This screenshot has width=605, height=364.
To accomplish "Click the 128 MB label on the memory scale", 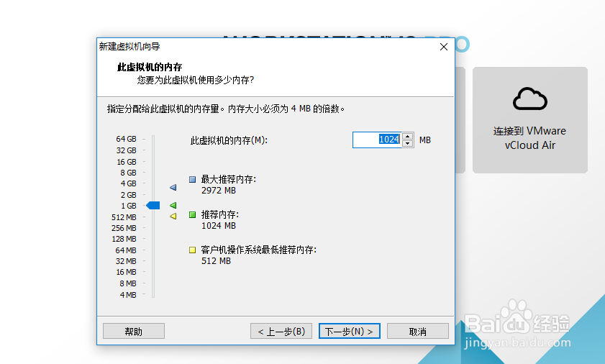I will click(124, 239).
